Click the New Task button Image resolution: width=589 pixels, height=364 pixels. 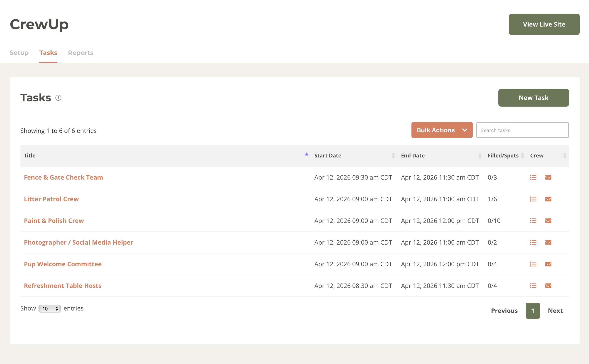click(x=534, y=98)
